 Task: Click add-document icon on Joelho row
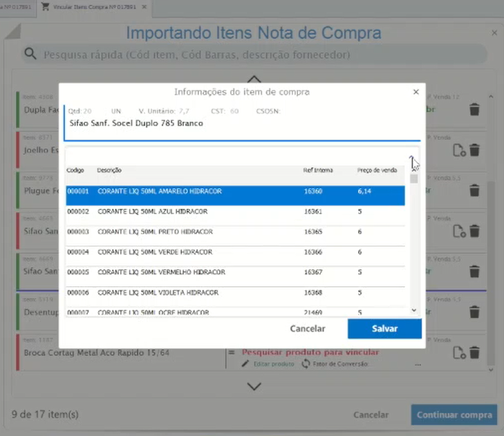point(459,151)
